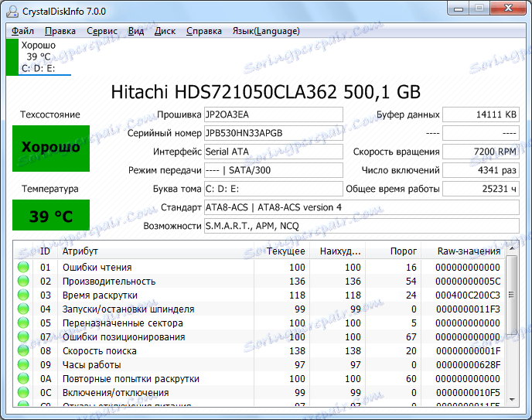This screenshot has height=420, width=532.
Task: Click the attribute list scrollbar thumb
Action: pyautogui.click(x=512, y=295)
